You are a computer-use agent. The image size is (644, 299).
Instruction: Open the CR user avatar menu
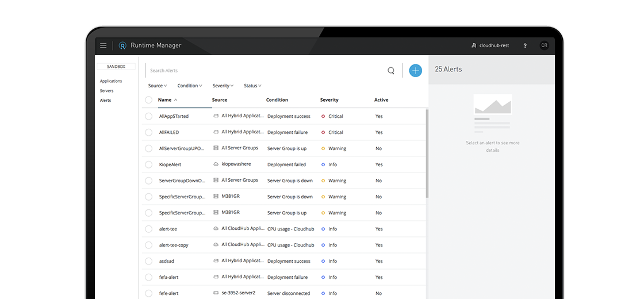pos(544,45)
